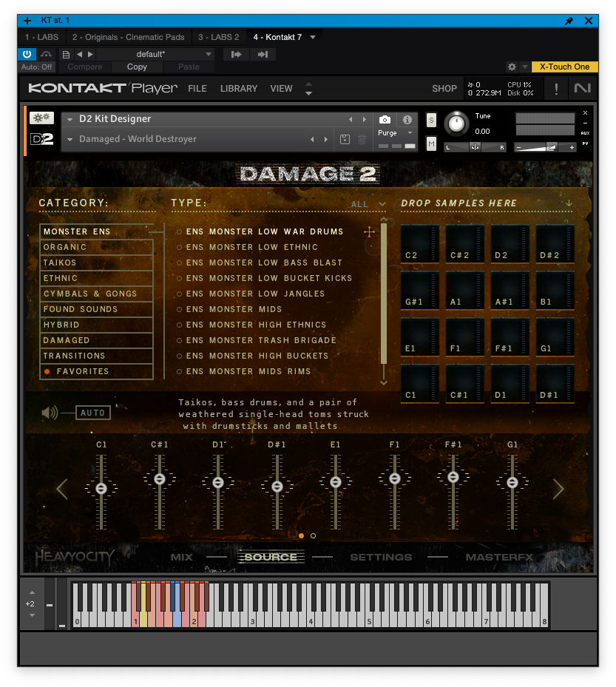Switch to the SETTINGS tab
616x687 pixels.
(x=381, y=558)
